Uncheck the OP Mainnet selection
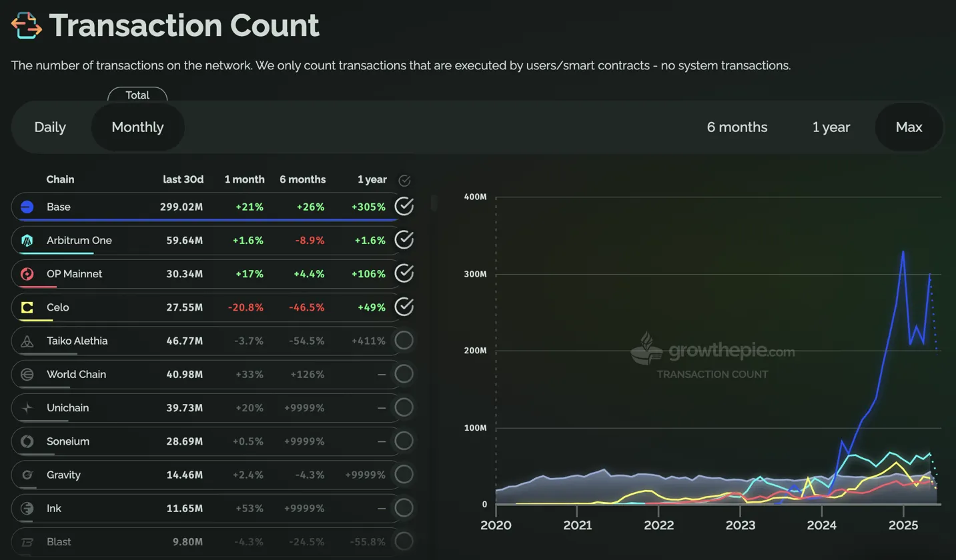956x560 pixels. [x=404, y=273]
